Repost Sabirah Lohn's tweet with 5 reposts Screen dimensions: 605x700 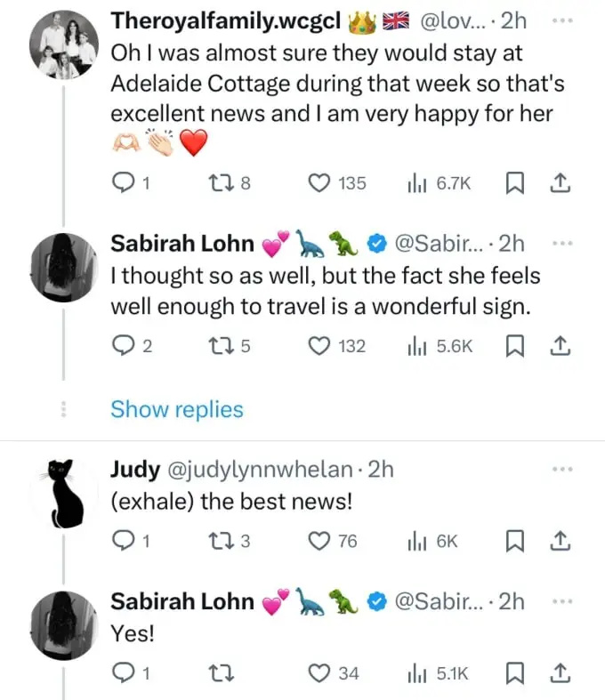230,346
